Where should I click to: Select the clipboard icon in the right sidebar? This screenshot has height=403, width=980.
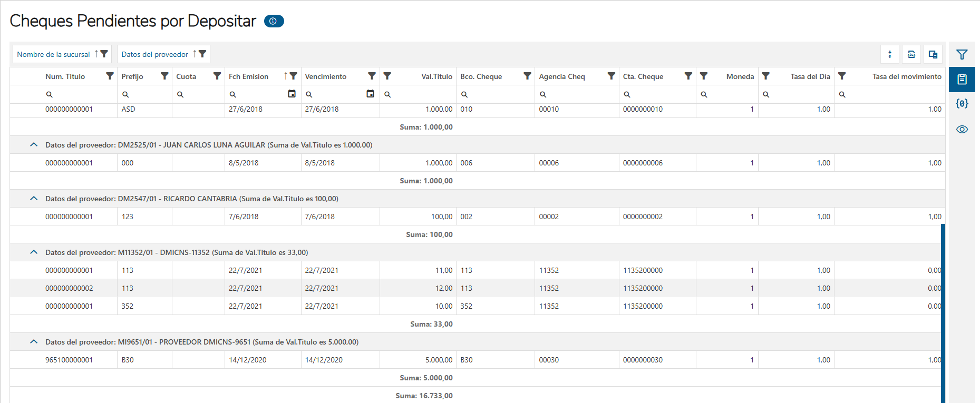click(x=962, y=80)
